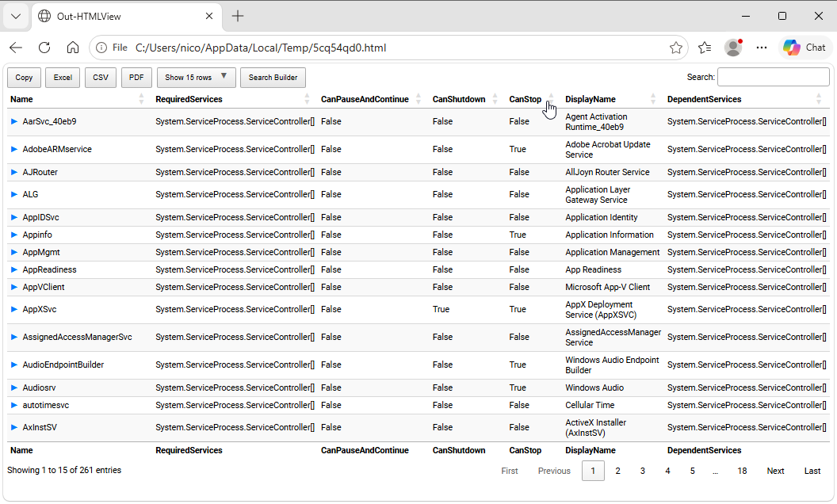837x504 pixels.
Task: Export table with PDF button
Action: 136,78
